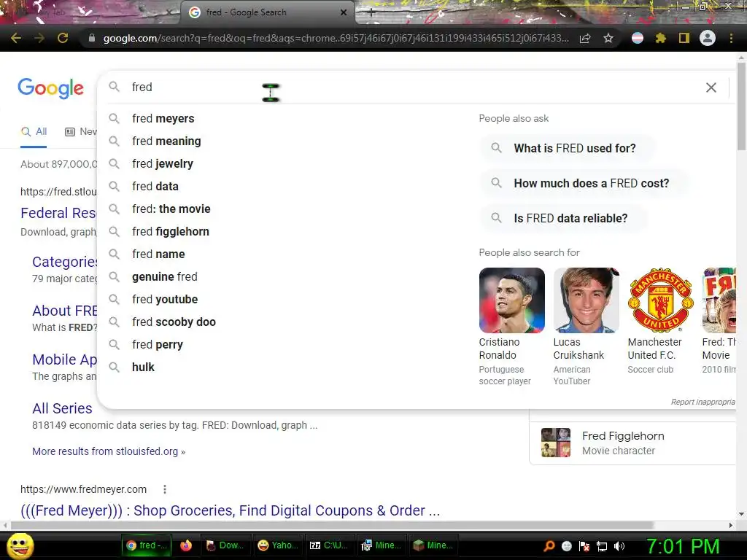Click the share page icon in address bar
This screenshot has width=747, height=560.
[585, 38]
